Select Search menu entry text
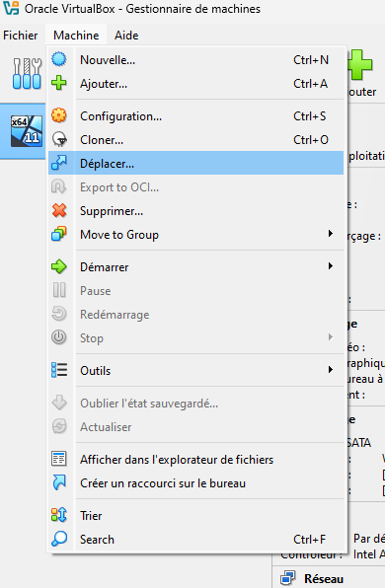The image size is (385, 588). pyautogui.click(x=97, y=540)
